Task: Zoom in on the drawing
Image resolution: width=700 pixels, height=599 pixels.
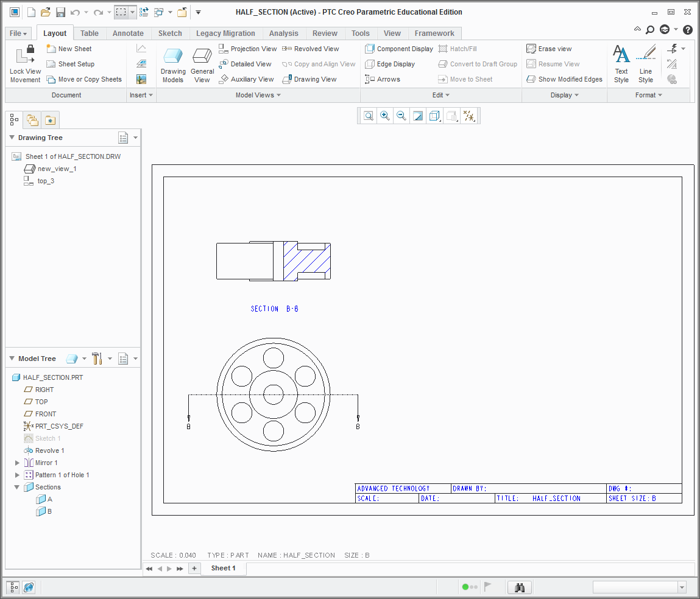Action: [385, 116]
